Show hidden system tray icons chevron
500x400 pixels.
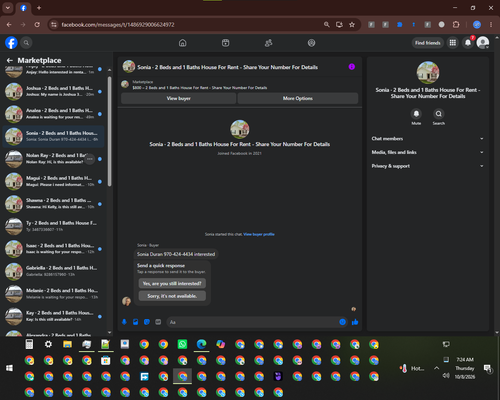436,368
